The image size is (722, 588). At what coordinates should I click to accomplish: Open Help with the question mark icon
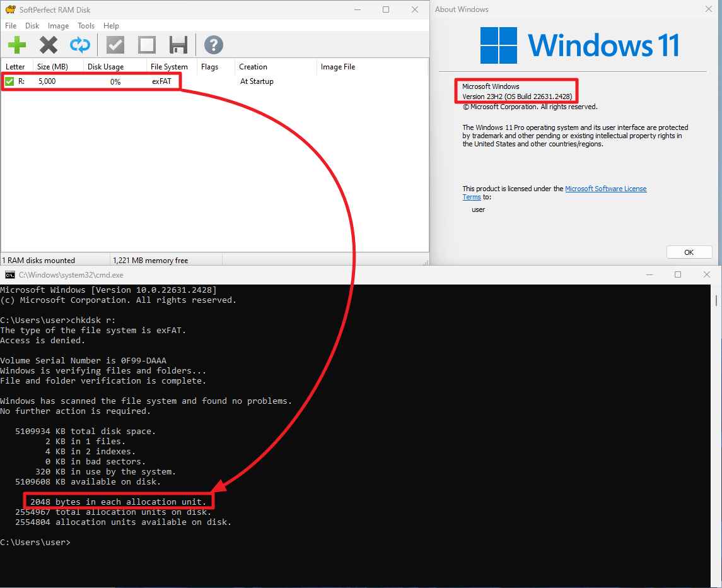click(x=214, y=45)
